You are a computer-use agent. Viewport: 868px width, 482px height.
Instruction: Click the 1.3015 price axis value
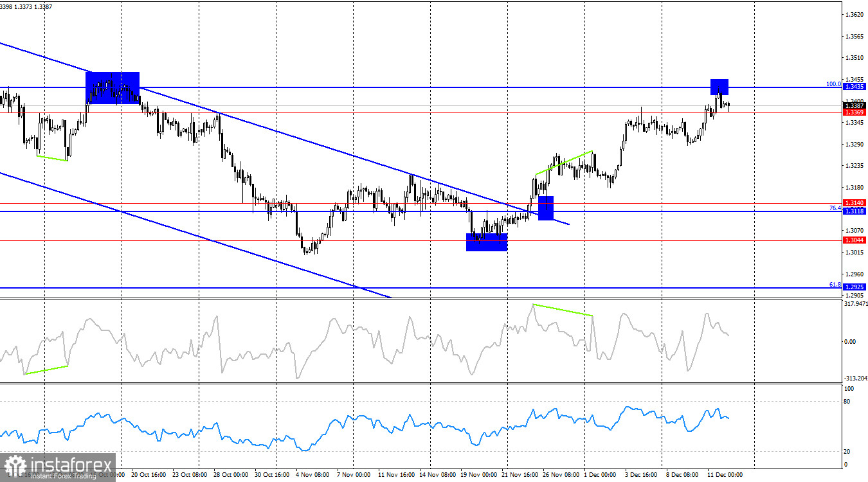coord(854,252)
